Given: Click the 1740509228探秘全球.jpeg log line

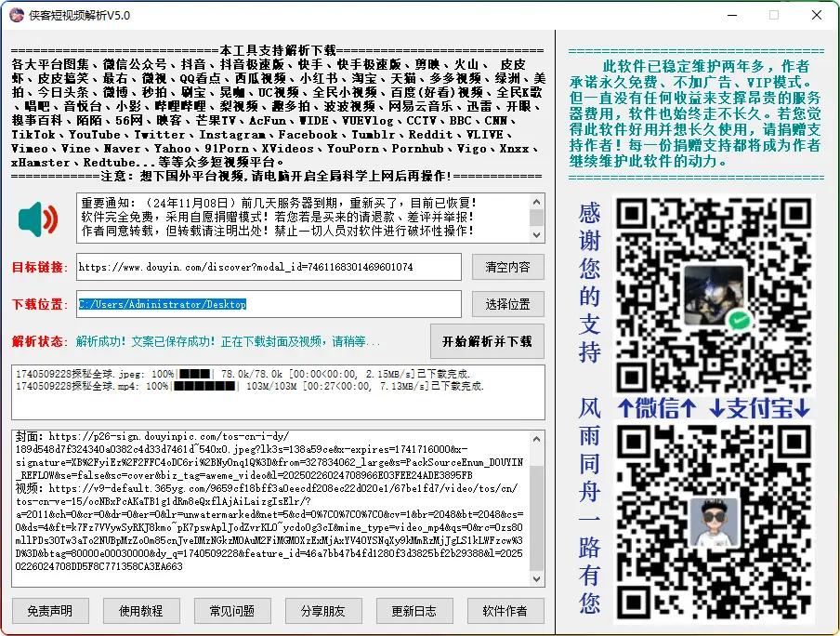Looking at the screenshot, I should point(243,374).
